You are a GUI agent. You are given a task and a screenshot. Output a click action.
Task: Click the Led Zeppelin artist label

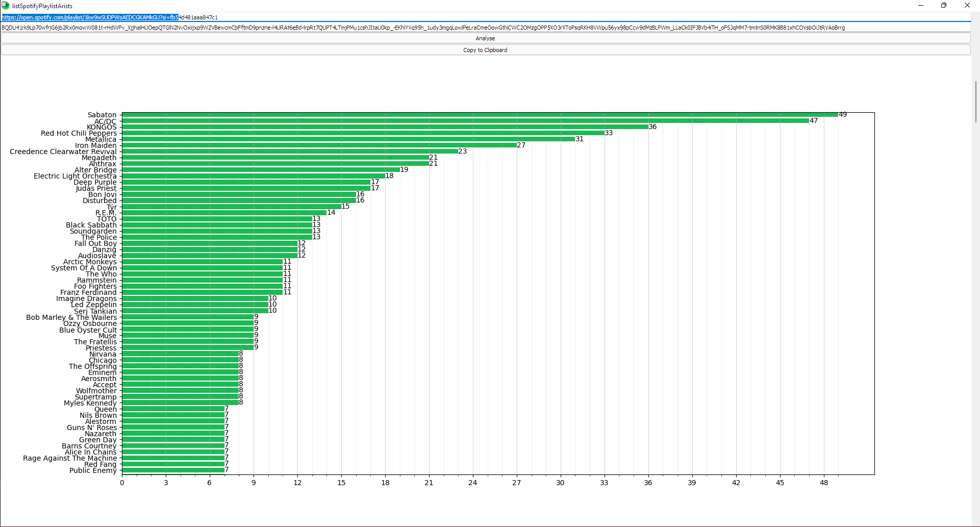94,305
